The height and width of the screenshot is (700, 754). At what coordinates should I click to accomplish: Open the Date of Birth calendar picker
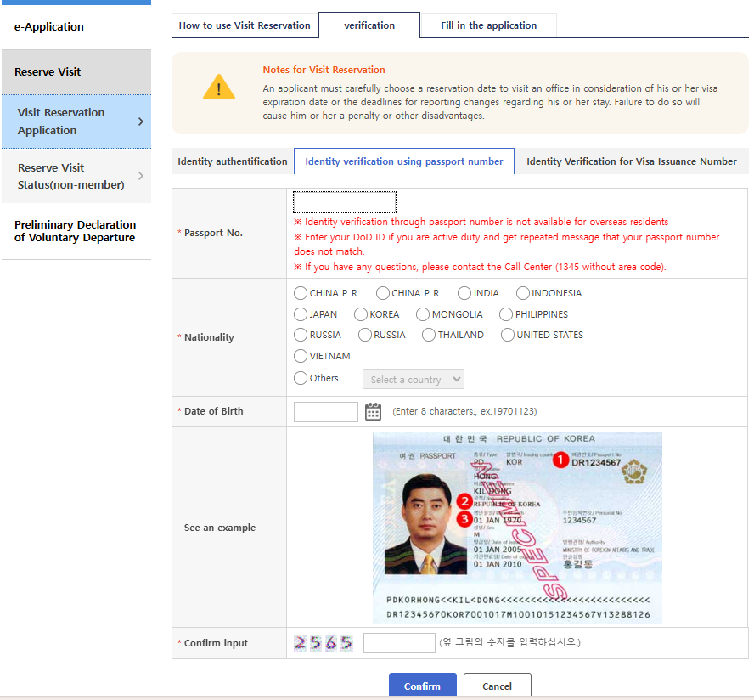pos(373,412)
